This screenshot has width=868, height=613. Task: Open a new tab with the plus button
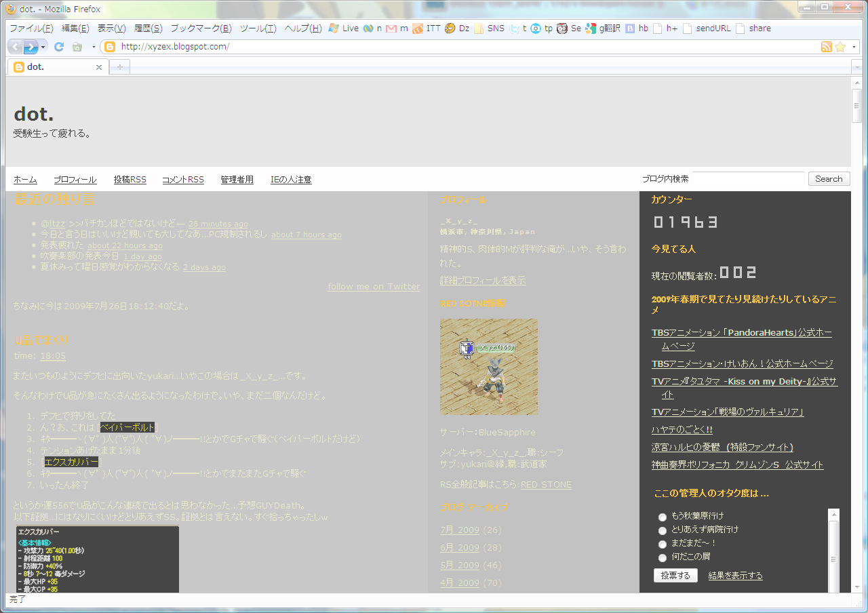coord(119,67)
